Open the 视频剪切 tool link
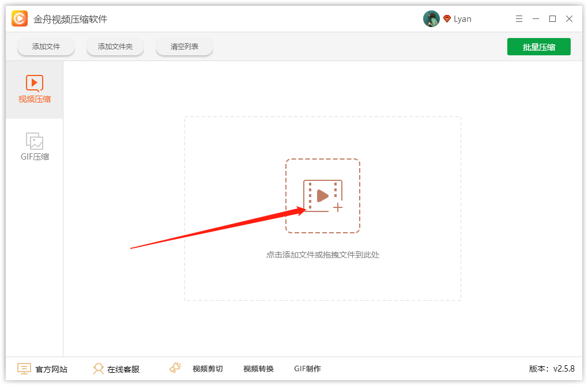Screen dimensions: 588x386 [x=208, y=369]
